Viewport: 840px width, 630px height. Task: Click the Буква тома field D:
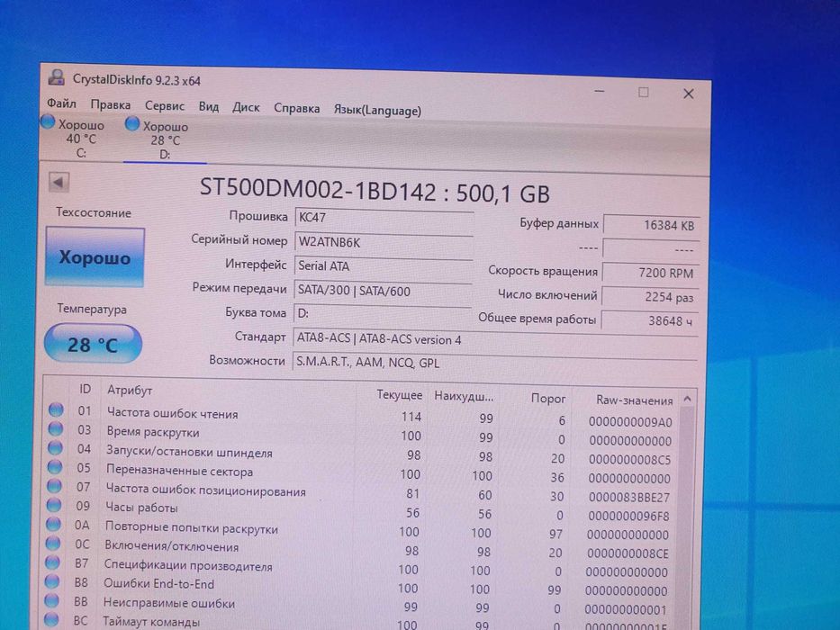(382, 313)
